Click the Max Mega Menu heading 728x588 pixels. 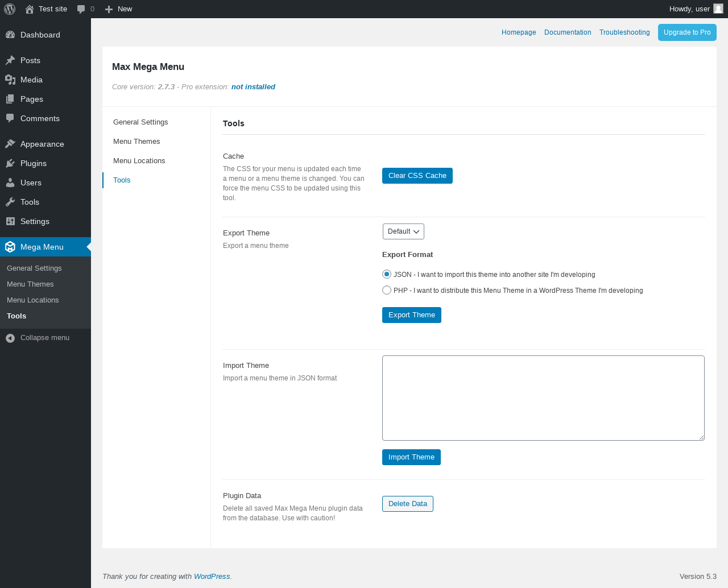pos(148,67)
